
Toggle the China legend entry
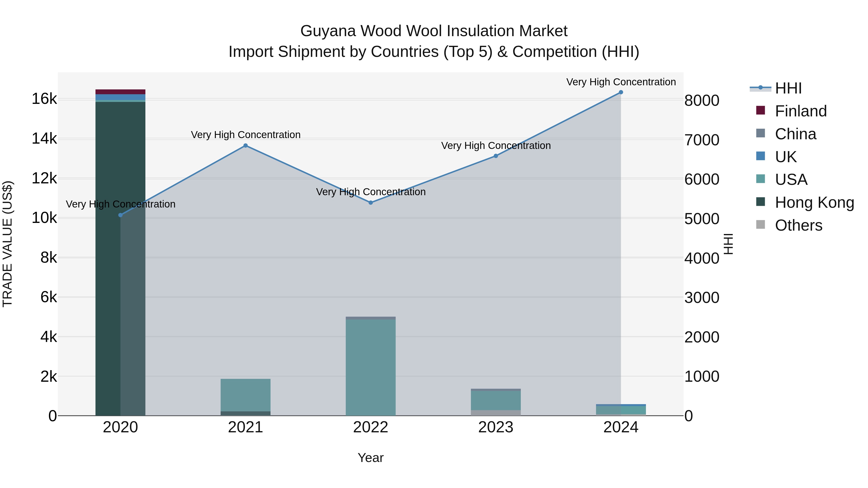pyautogui.click(x=786, y=134)
